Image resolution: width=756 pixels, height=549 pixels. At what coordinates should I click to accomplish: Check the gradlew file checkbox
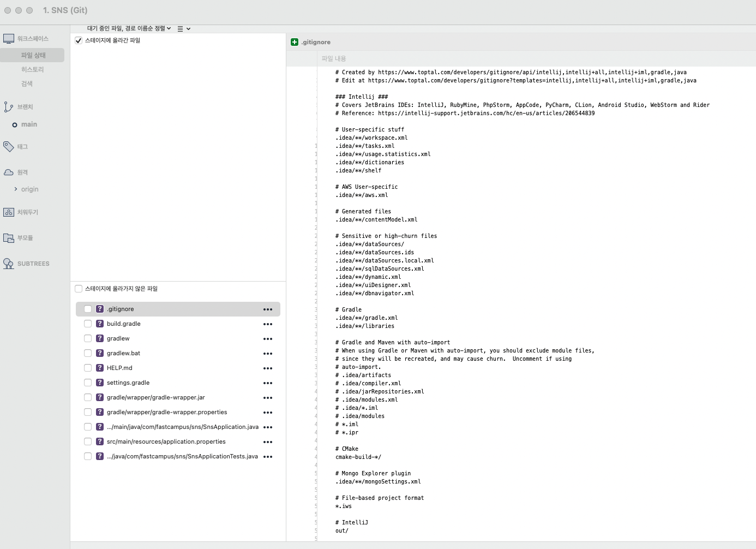point(88,338)
